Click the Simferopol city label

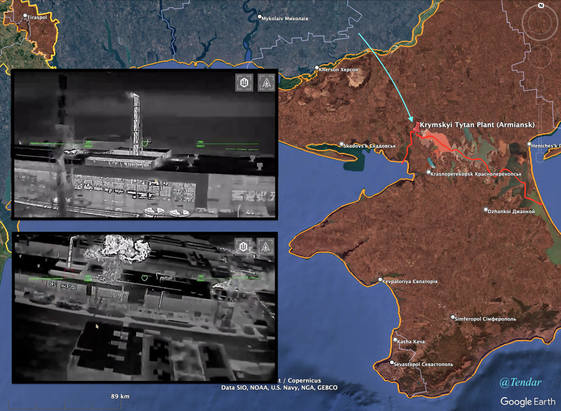tap(486, 319)
